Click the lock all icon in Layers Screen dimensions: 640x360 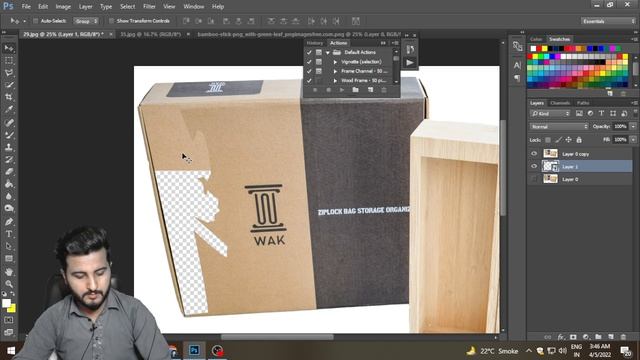579,140
